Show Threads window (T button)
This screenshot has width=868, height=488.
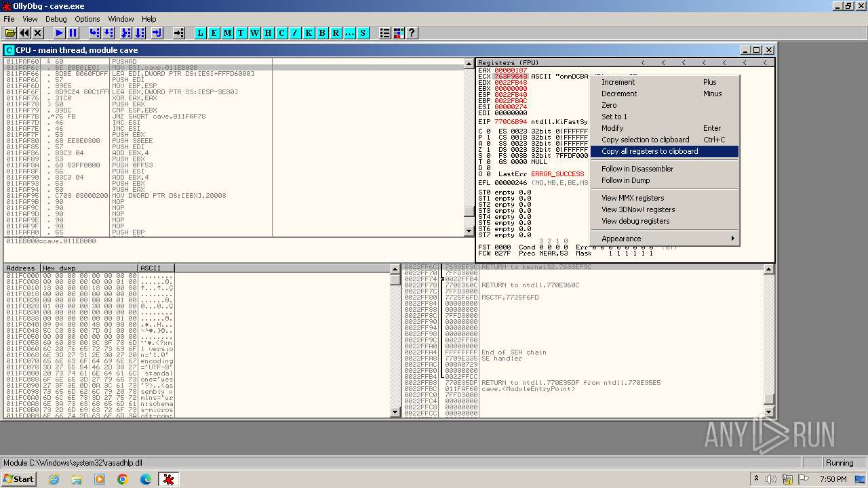tap(241, 33)
